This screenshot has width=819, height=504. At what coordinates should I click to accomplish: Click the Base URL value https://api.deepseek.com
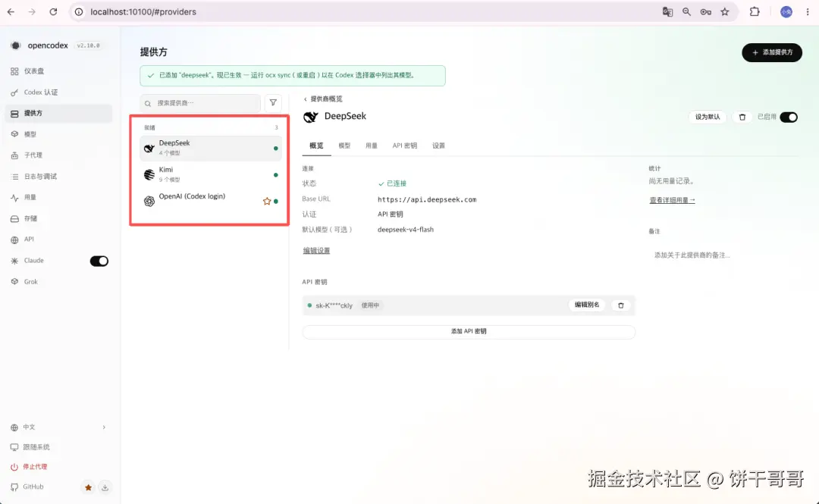coord(427,199)
